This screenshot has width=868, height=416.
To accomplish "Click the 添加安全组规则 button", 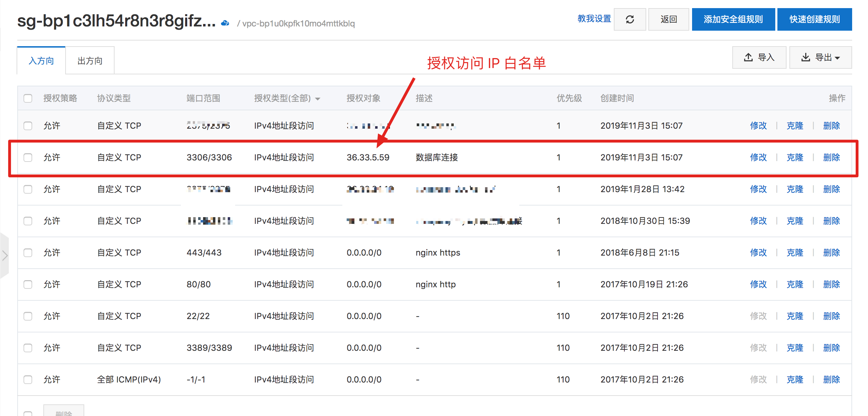I will pos(733,19).
